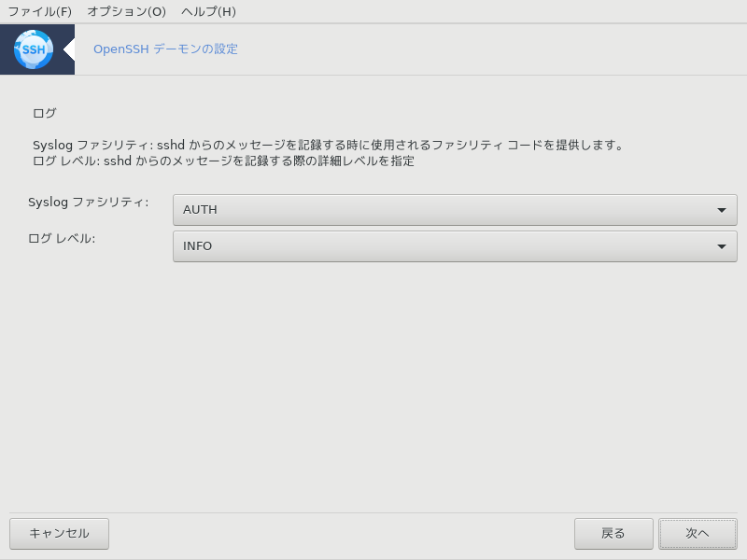Open the オプション(O) menu
Screen dimensions: 747x560
126,11
